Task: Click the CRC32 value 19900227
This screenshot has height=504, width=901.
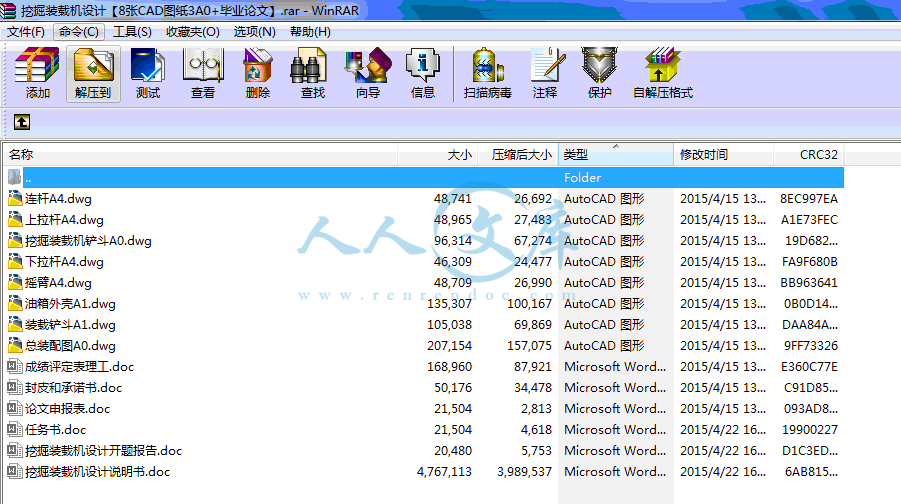Action: point(810,430)
